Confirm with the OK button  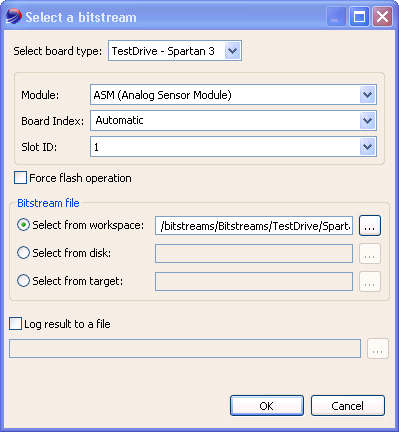pos(267,406)
